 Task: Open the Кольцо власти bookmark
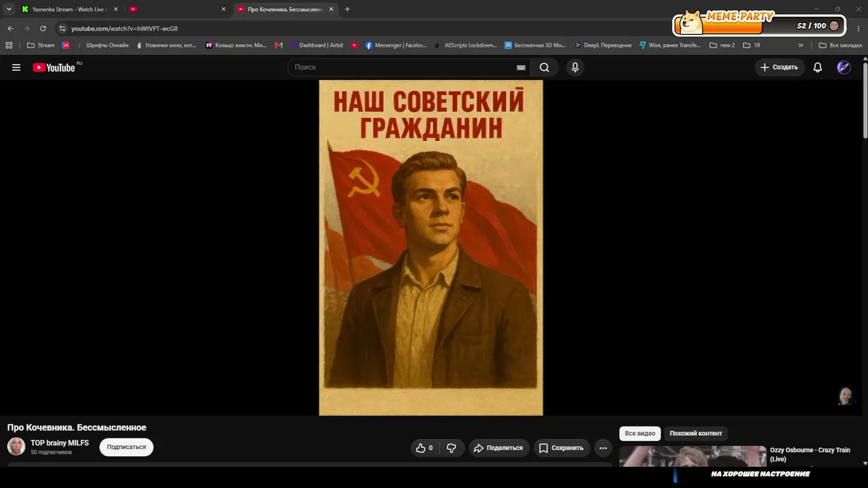236,45
